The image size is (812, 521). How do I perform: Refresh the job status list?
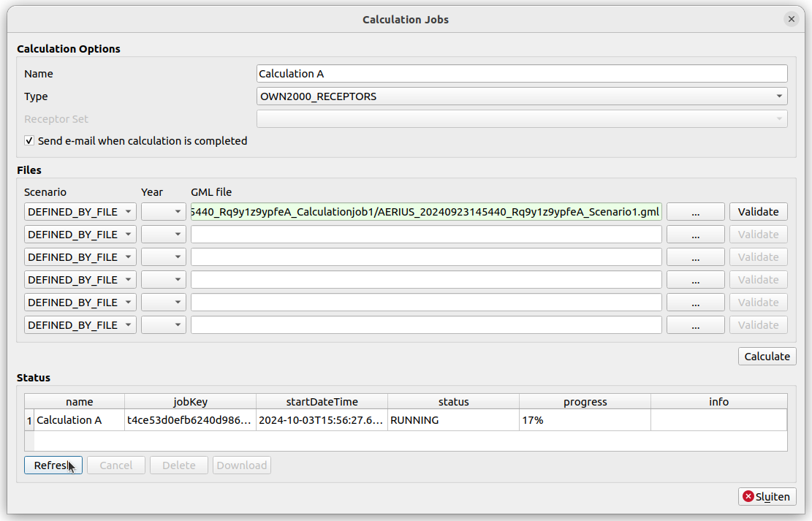click(53, 465)
